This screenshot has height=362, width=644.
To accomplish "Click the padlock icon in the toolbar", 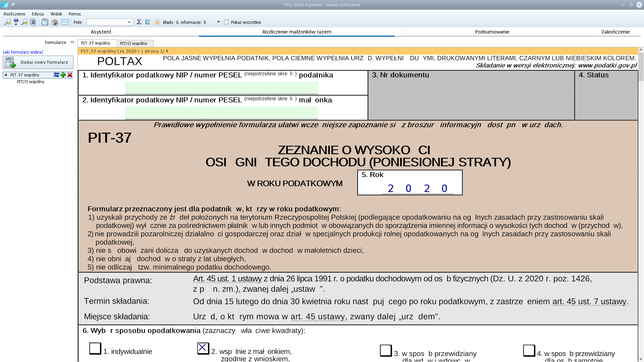I will point(157,22).
